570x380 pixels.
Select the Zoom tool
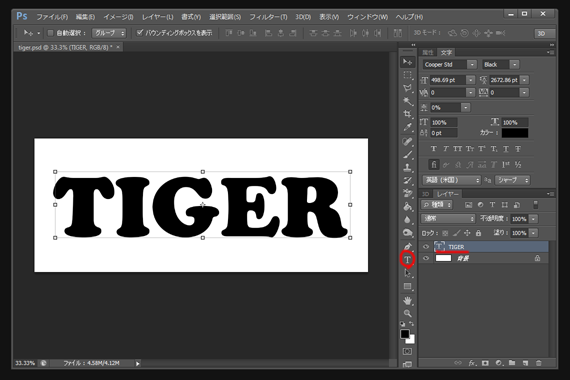(x=408, y=313)
